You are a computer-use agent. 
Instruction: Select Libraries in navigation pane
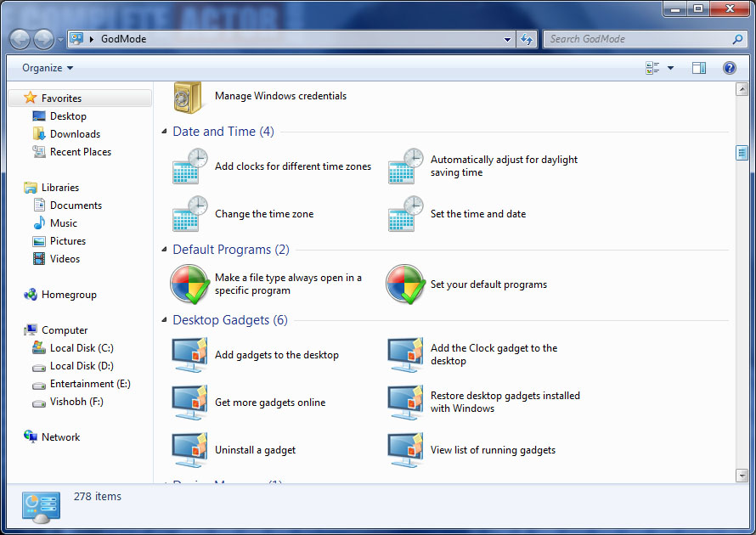pyautogui.click(x=59, y=188)
